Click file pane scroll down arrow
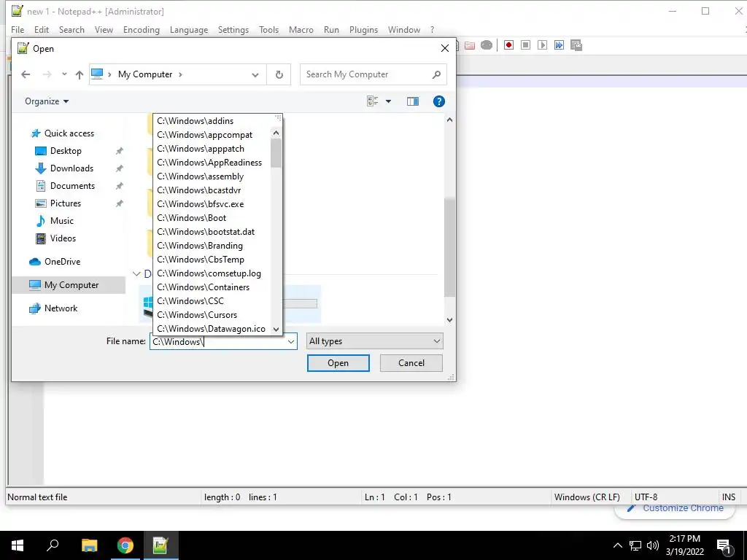Viewport: 747px width, 560px height. point(449,320)
